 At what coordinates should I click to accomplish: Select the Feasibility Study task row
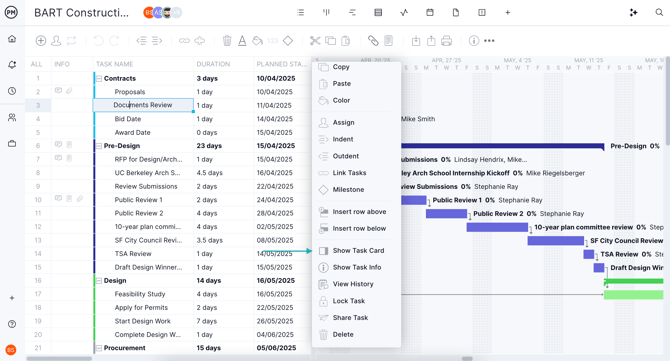pyautogui.click(x=140, y=294)
